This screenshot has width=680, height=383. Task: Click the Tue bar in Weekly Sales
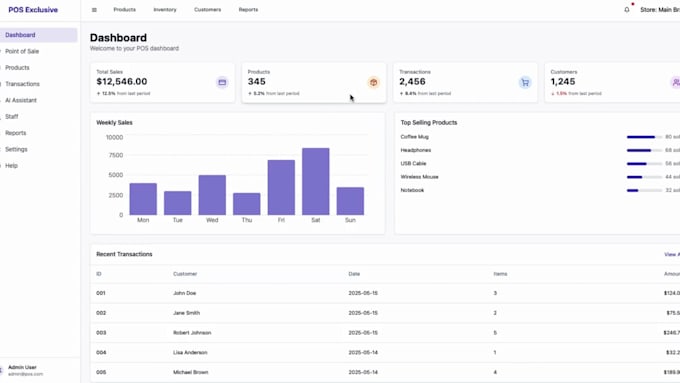[177, 203]
